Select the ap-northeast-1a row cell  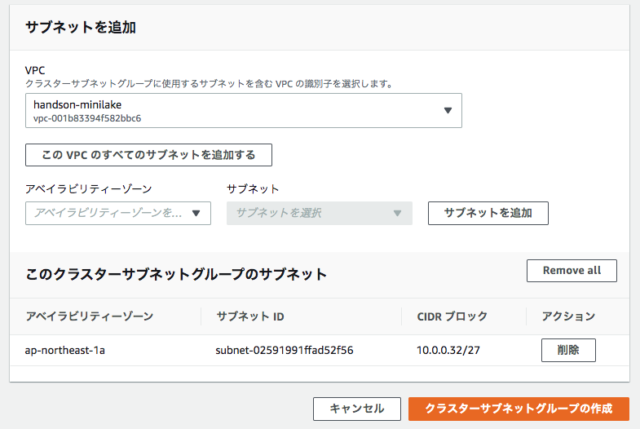[65, 350]
